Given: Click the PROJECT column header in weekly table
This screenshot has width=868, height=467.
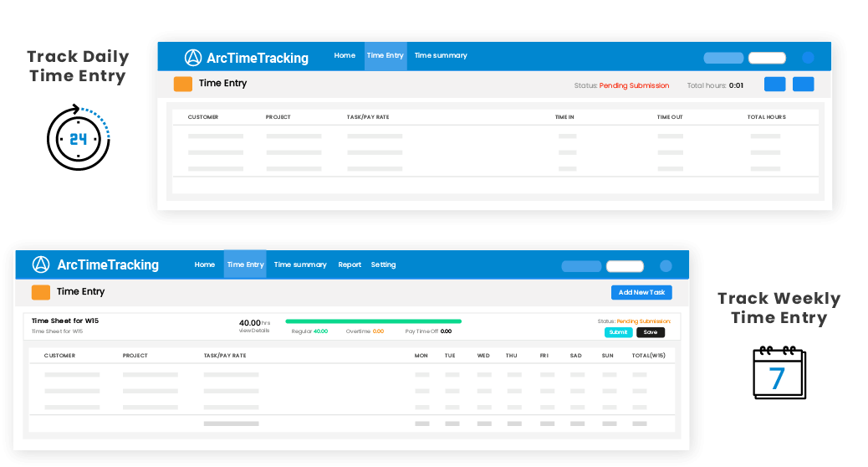Looking at the screenshot, I should 135,356.
